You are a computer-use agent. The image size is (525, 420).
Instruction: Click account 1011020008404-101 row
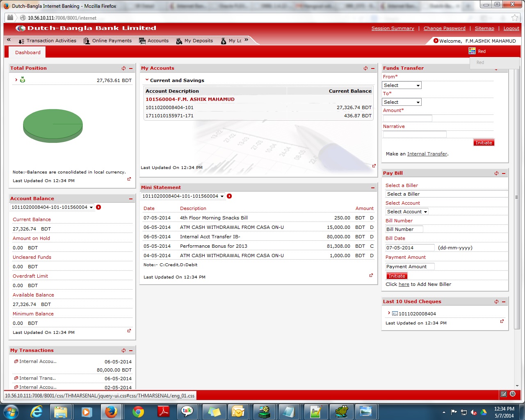[258, 107]
